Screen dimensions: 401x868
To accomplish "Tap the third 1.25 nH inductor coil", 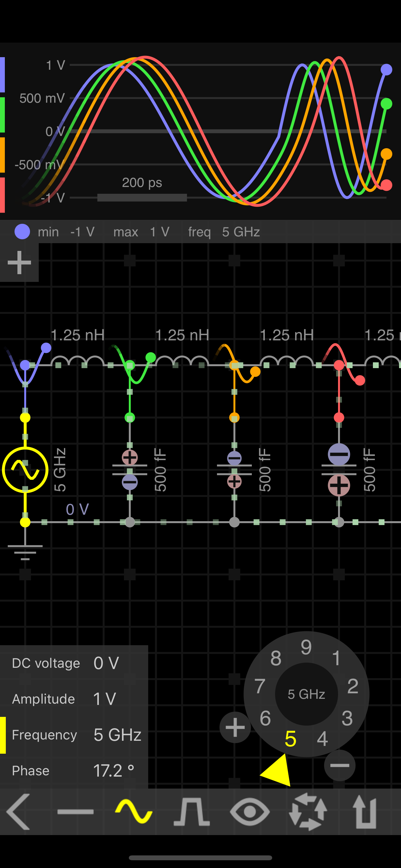I will (286, 361).
